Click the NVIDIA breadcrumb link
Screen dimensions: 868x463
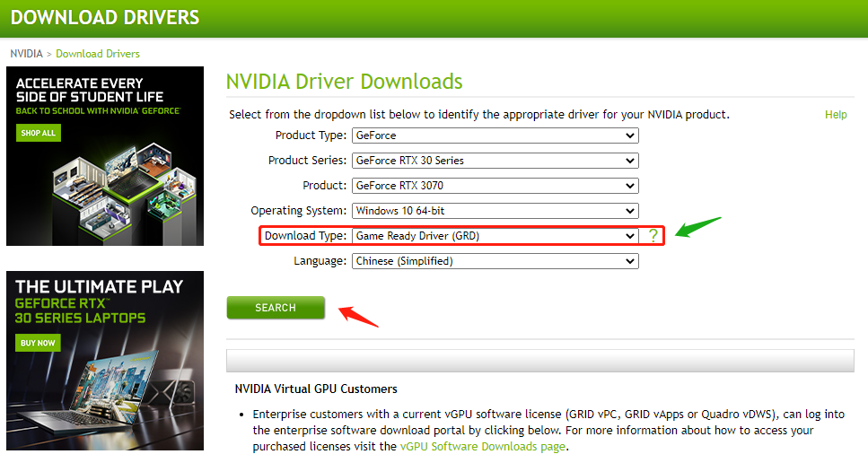[27, 54]
